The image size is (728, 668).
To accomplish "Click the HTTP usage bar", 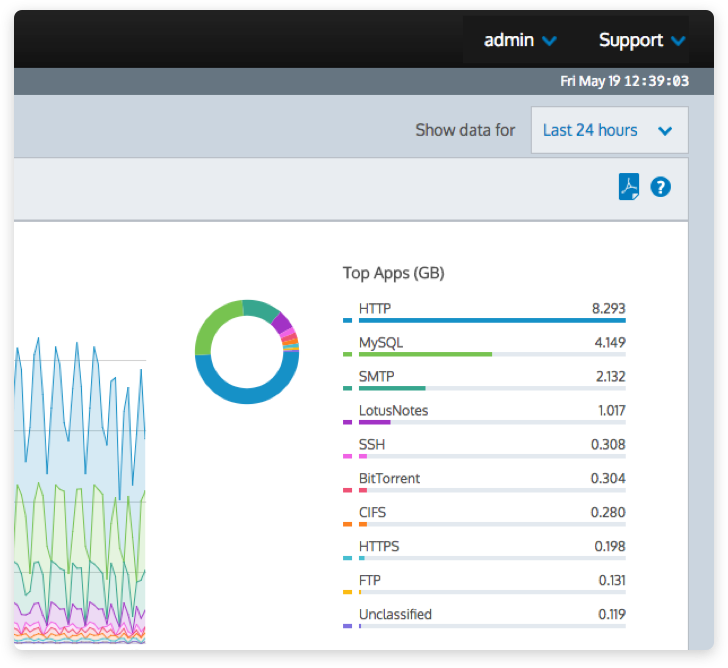I will click(x=492, y=321).
